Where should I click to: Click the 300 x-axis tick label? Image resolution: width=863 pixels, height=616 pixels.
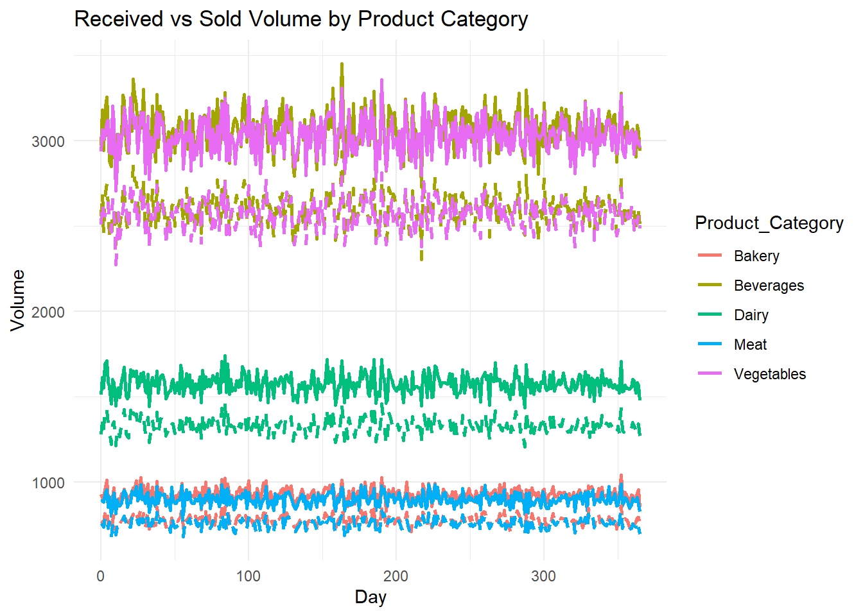[x=544, y=576]
